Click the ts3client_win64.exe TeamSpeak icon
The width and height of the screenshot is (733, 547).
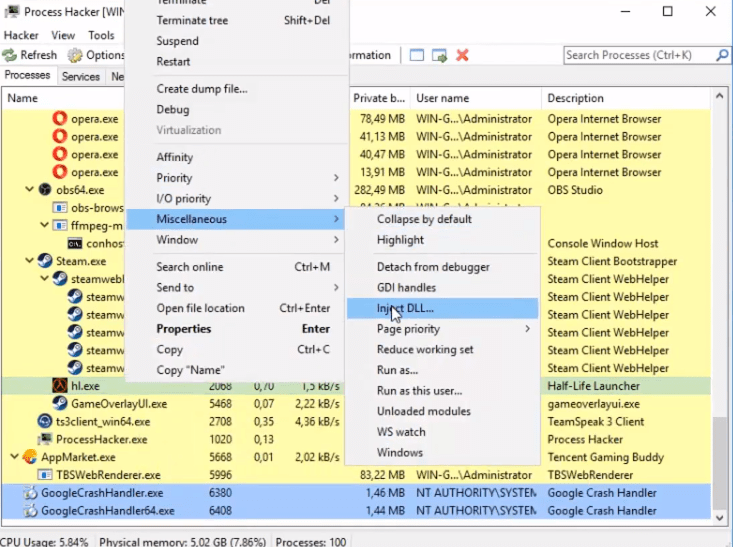coord(45,422)
